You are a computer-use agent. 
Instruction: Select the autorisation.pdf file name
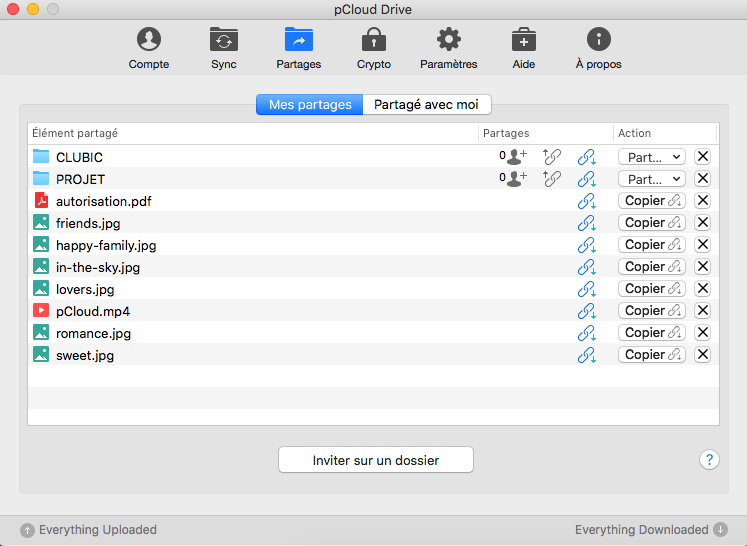pos(103,202)
